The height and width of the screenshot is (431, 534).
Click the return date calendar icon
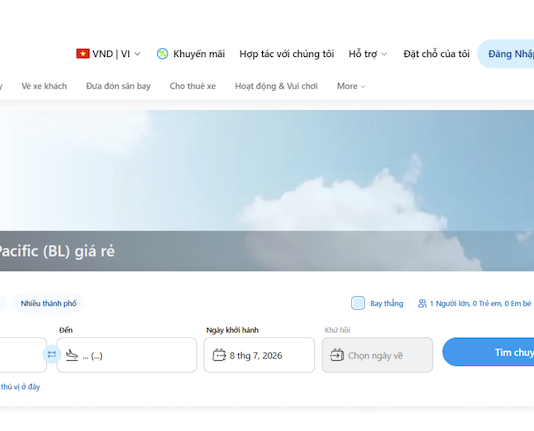(x=337, y=355)
